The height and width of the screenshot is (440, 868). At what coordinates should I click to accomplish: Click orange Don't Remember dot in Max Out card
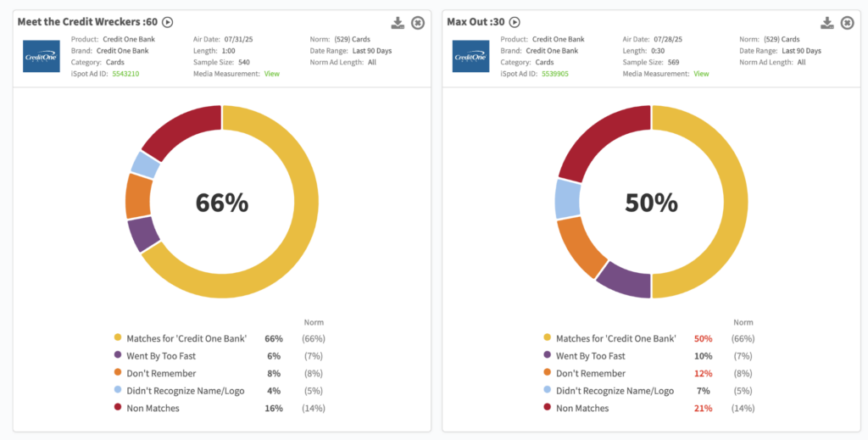[x=547, y=373]
